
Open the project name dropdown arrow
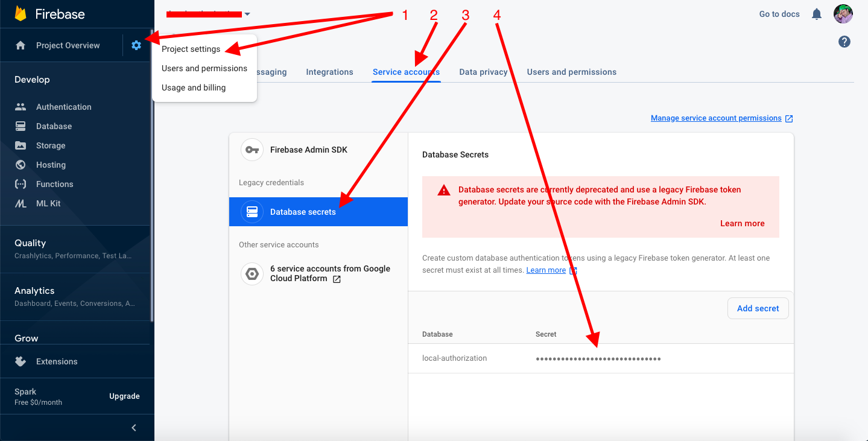(x=247, y=14)
